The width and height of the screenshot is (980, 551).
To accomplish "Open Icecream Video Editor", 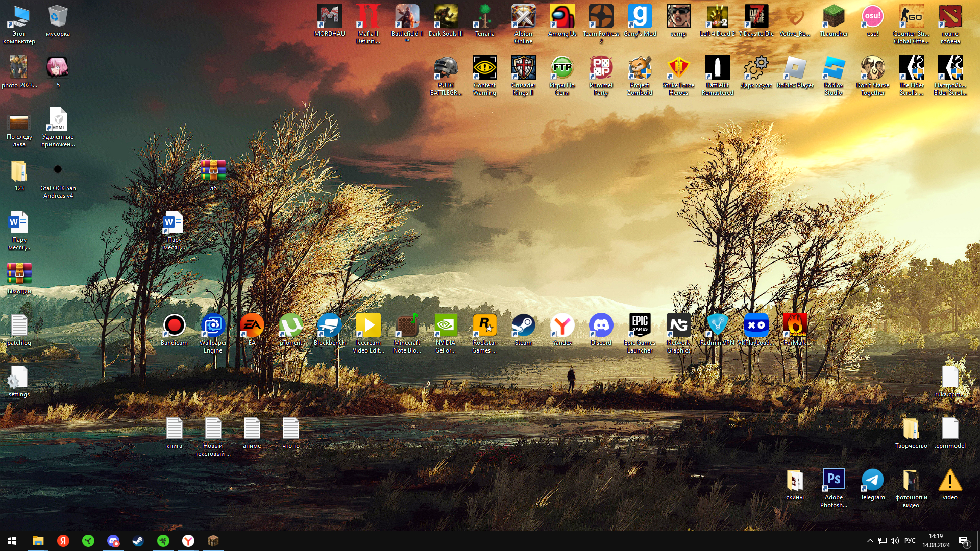I will click(368, 334).
